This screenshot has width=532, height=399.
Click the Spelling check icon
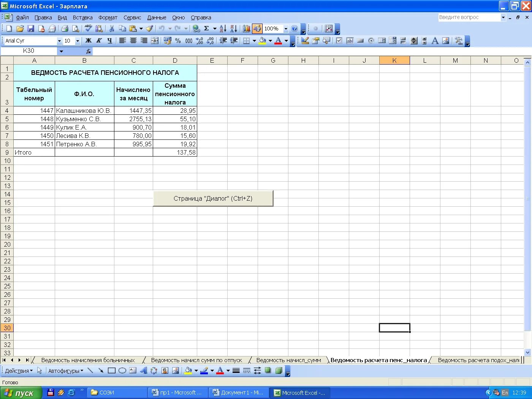coord(88,28)
